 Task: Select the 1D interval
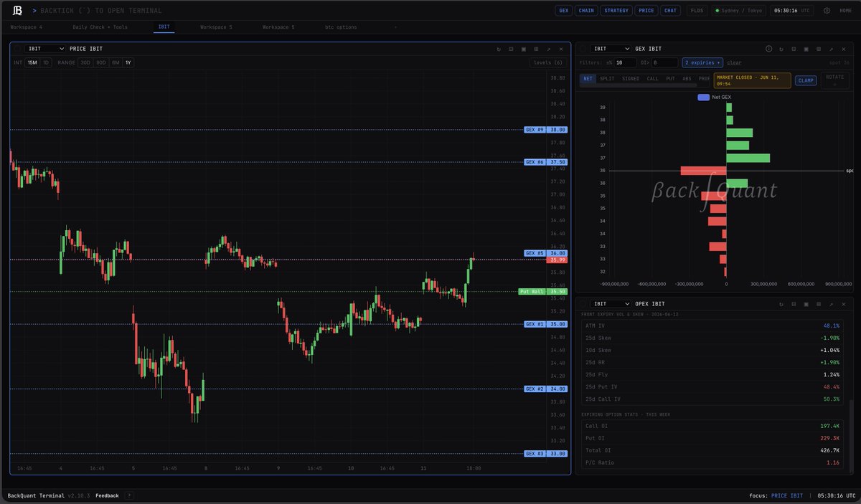[46, 62]
